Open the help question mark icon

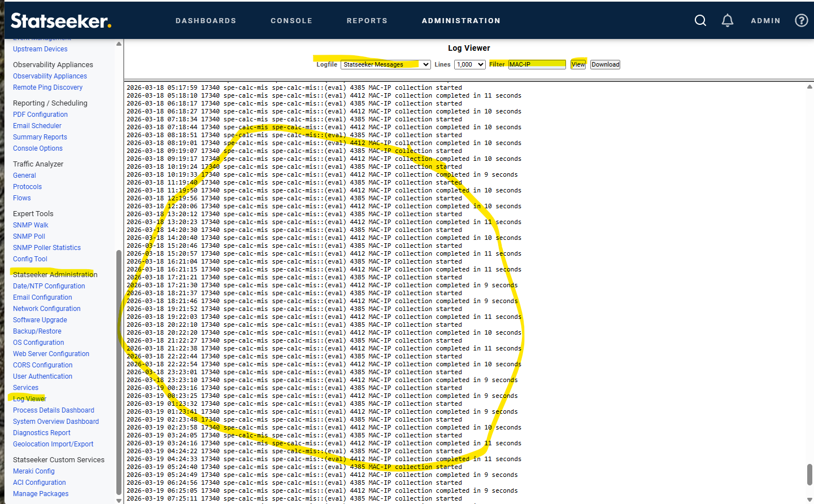click(801, 21)
